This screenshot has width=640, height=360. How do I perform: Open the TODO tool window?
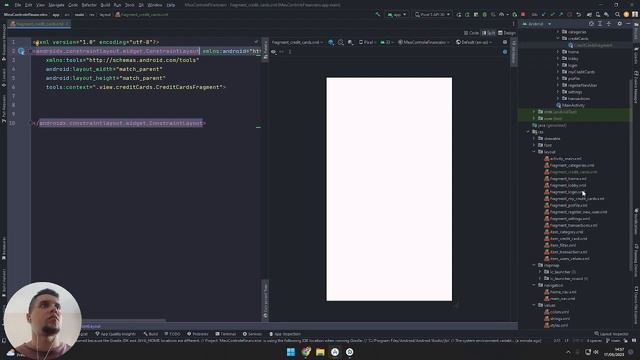pos(172,334)
